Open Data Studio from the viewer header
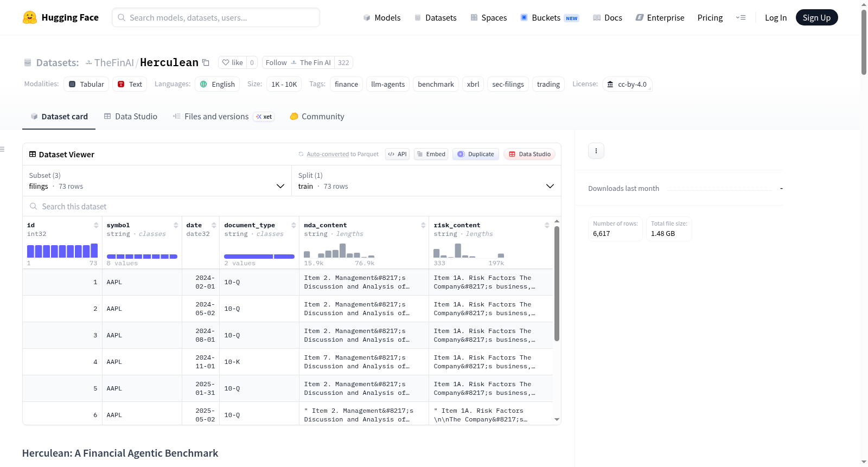The image size is (868, 467). (x=529, y=154)
